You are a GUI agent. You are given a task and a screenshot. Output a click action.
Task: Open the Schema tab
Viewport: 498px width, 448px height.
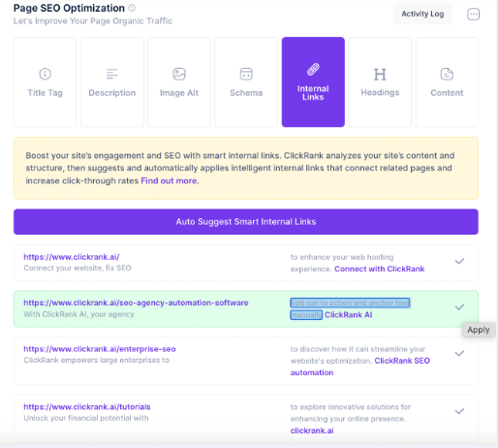[x=246, y=81]
